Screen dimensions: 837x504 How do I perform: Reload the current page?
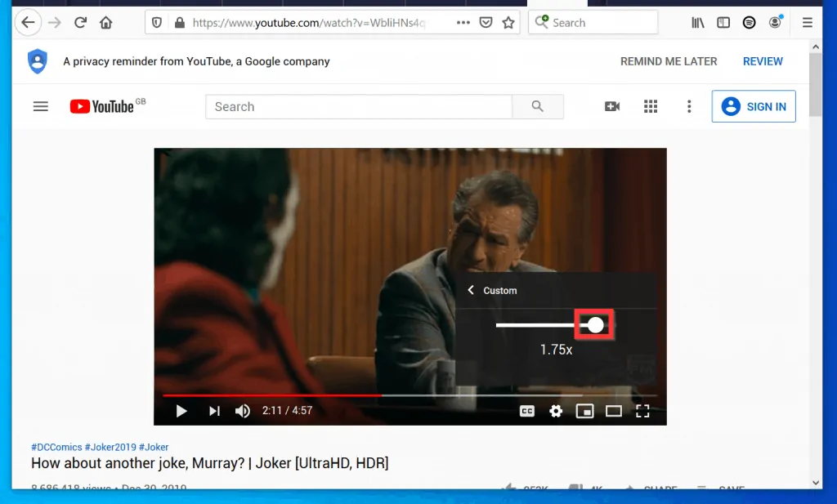point(80,23)
